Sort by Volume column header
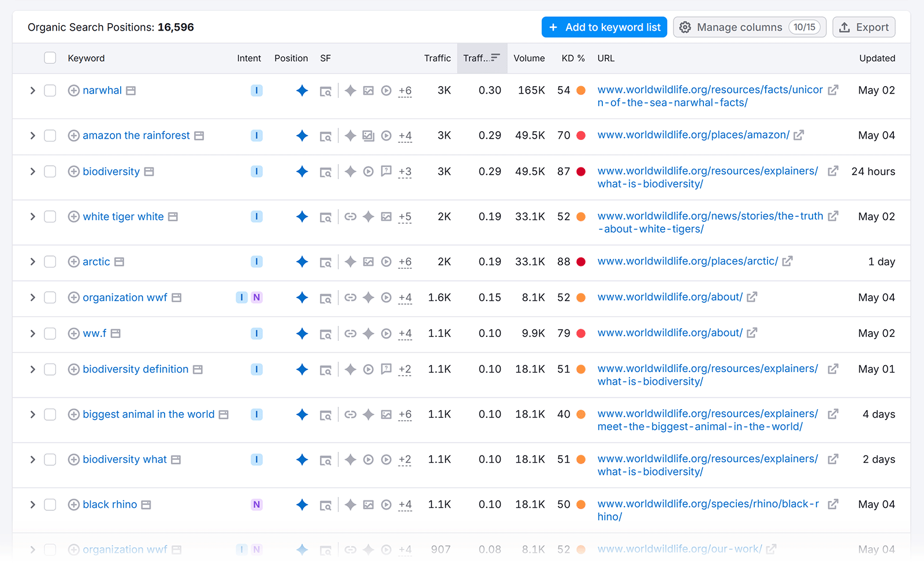The height and width of the screenshot is (568, 924). click(529, 58)
